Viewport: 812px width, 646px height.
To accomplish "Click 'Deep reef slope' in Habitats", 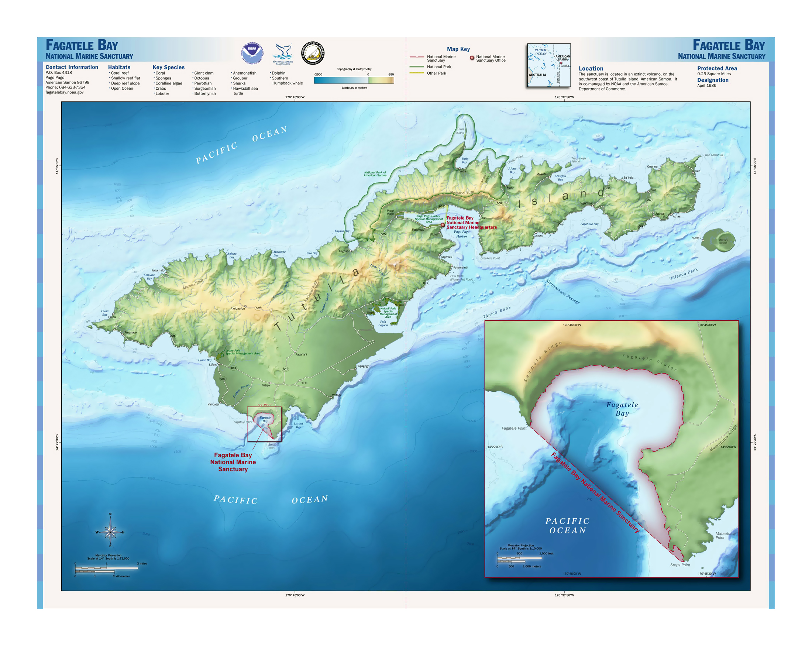I will pos(125,83).
